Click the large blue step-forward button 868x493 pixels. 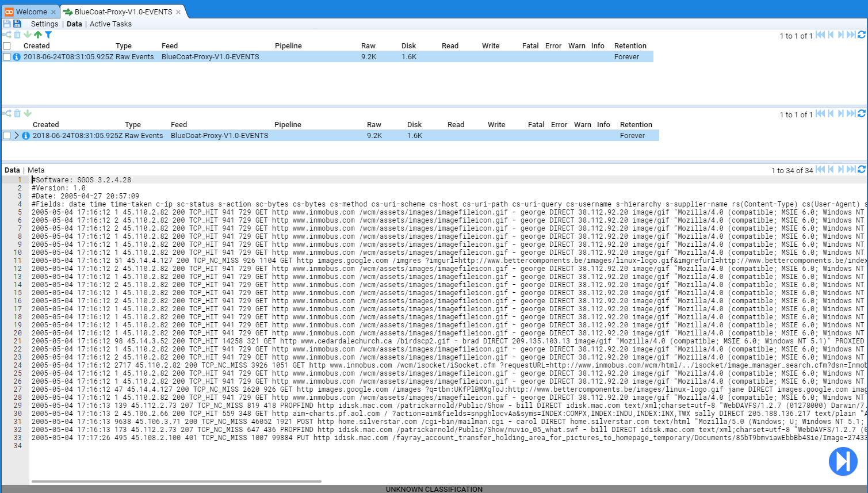point(843,461)
